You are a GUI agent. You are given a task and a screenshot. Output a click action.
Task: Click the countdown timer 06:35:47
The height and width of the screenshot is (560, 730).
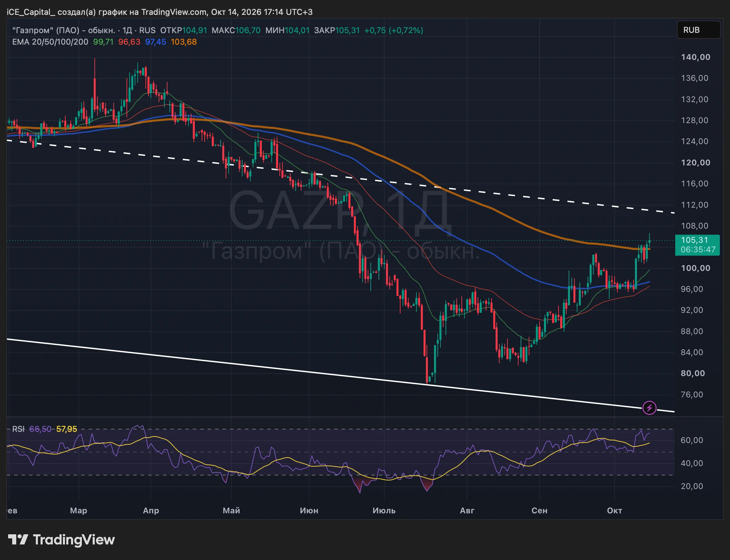pos(698,250)
